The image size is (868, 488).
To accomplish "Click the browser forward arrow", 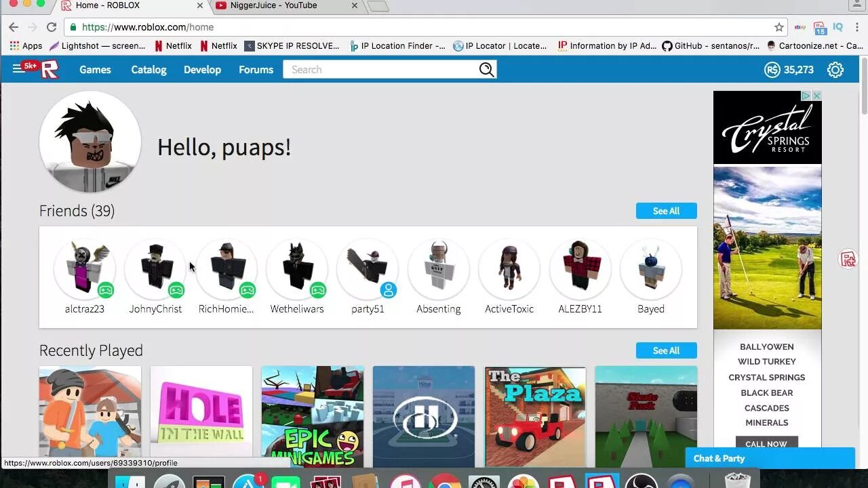I will (x=32, y=27).
